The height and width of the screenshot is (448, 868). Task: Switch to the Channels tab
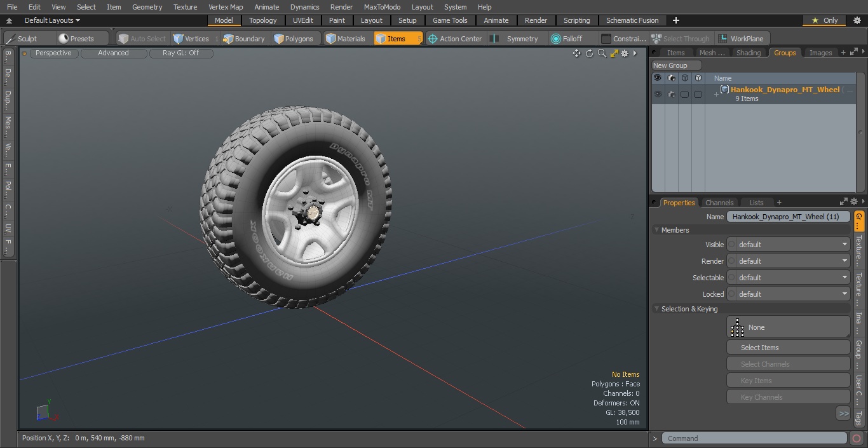coord(719,203)
